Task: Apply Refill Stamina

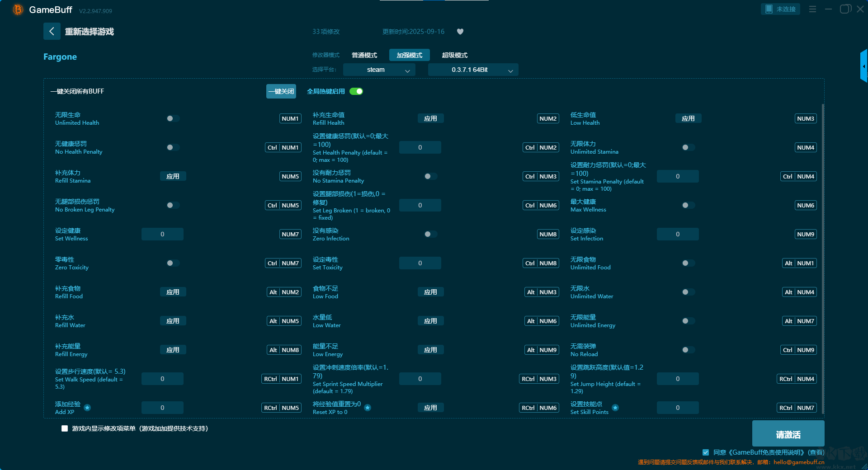Action: (173, 176)
